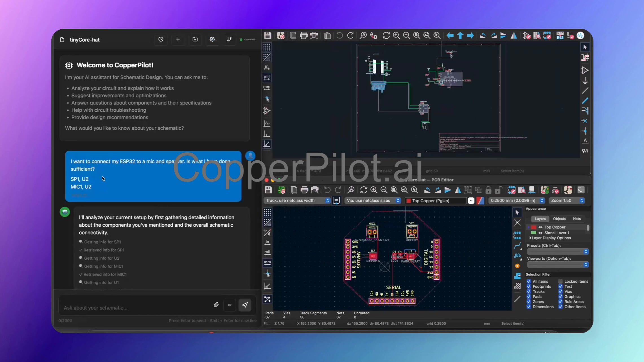Hide the Signal Layer 1 via eye icon
The height and width of the screenshot is (362, 644).
tap(540, 233)
